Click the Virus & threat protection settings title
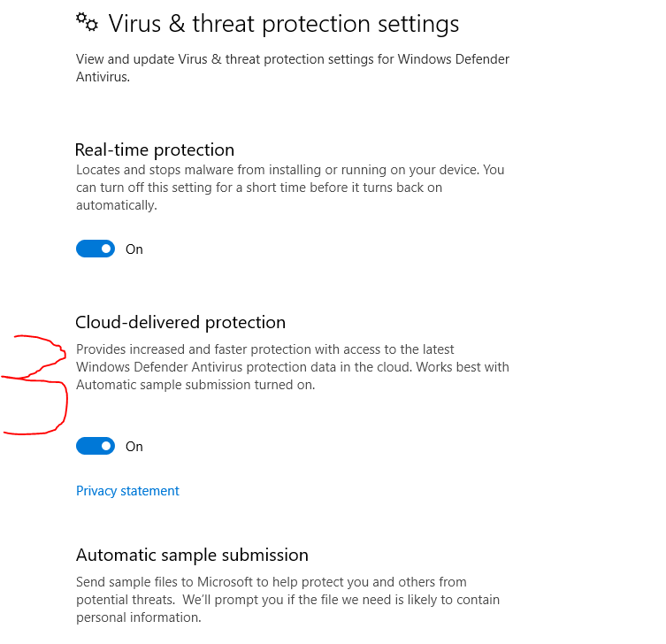The height and width of the screenshot is (644, 666). 284,23
